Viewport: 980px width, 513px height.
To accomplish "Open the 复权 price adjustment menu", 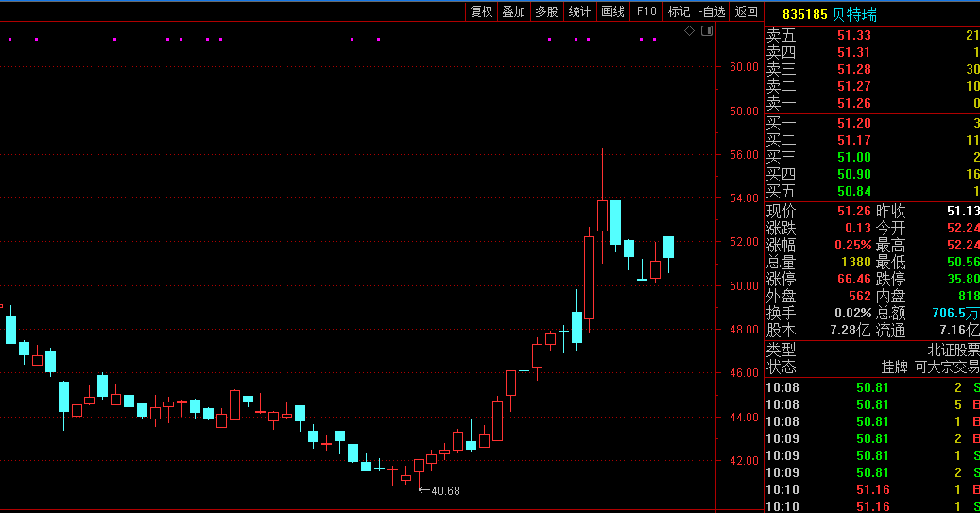I will click(481, 11).
